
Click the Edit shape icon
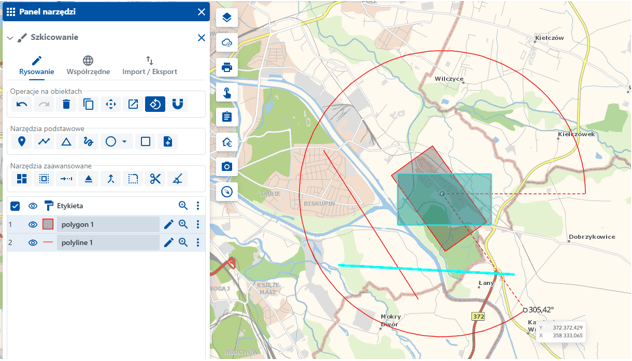133,104
